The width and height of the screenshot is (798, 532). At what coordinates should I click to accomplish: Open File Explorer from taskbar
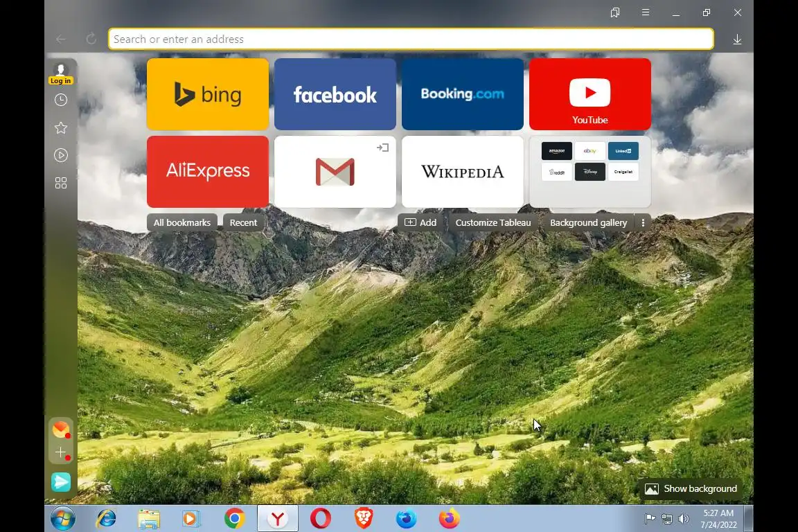pyautogui.click(x=149, y=519)
